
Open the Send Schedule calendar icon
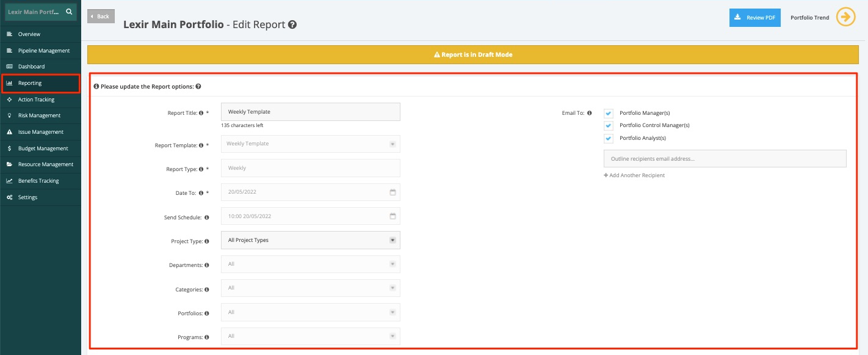click(393, 216)
